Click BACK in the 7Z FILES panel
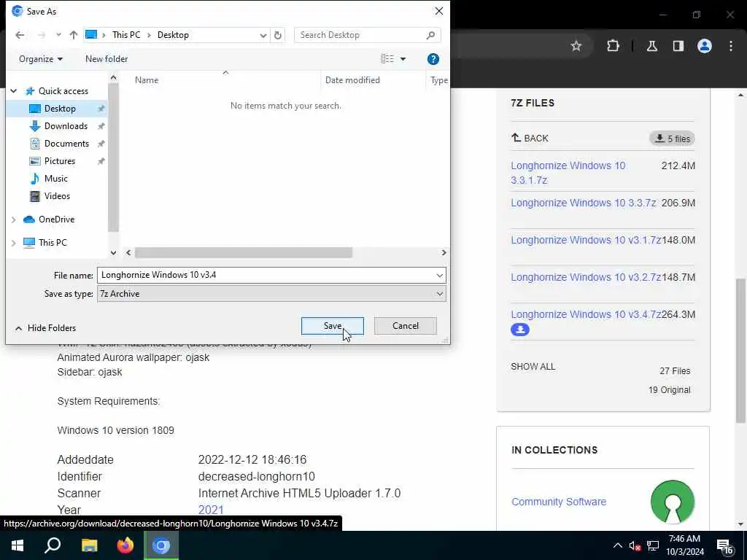The height and width of the screenshot is (560, 747). 530,138
